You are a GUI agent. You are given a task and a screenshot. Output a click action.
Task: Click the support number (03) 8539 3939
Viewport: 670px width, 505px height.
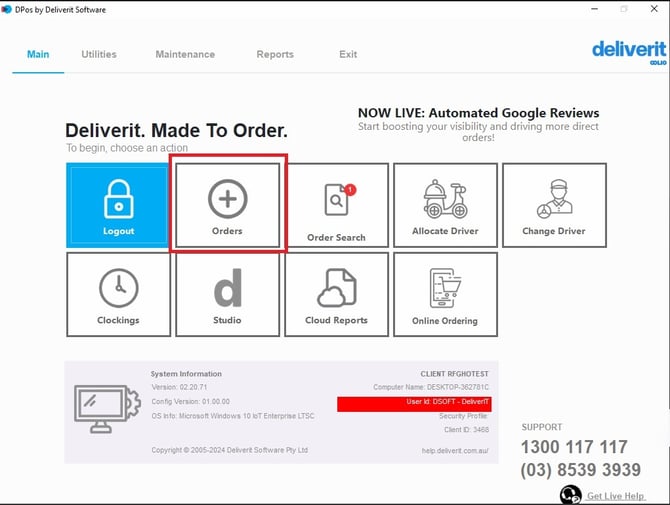click(x=581, y=470)
